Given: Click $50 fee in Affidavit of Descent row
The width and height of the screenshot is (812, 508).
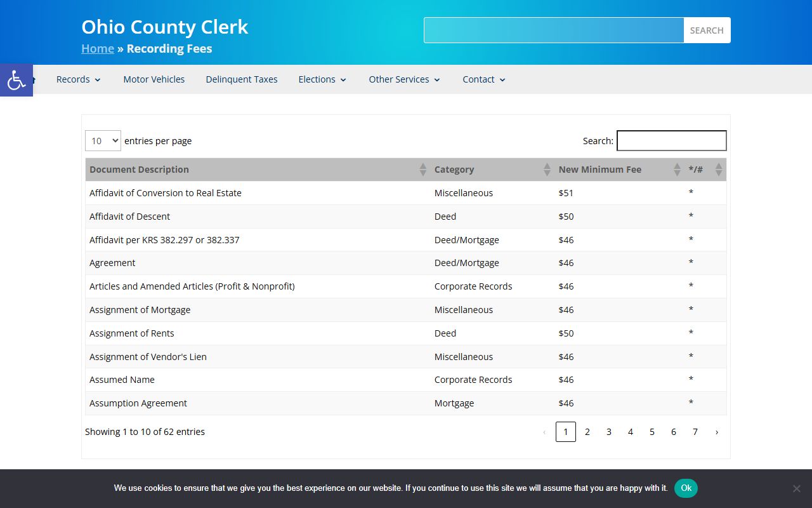Looking at the screenshot, I should (x=566, y=217).
